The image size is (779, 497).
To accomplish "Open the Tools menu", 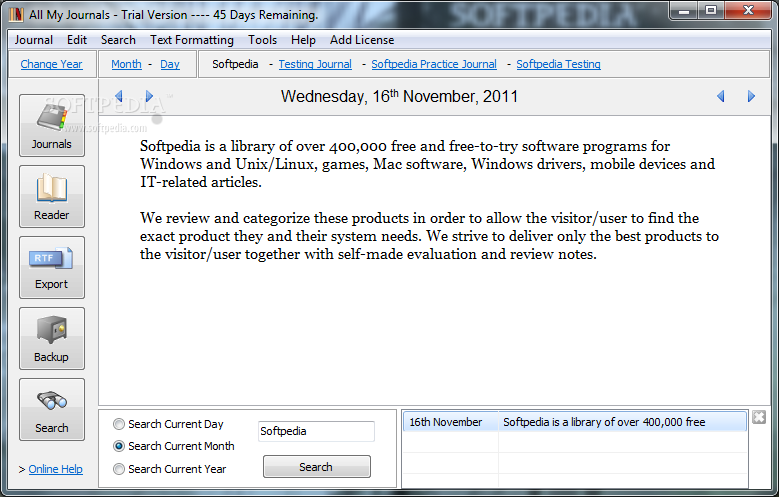I will [x=262, y=40].
